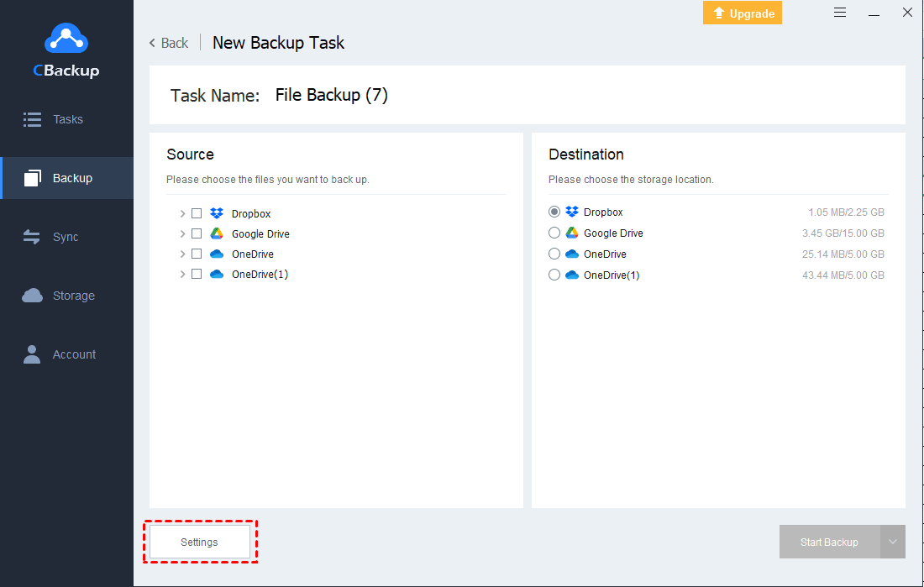This screenshot has width=924, height=587.
Task: Click the OneDrive icon in Source list
Action: coord(217,254)
